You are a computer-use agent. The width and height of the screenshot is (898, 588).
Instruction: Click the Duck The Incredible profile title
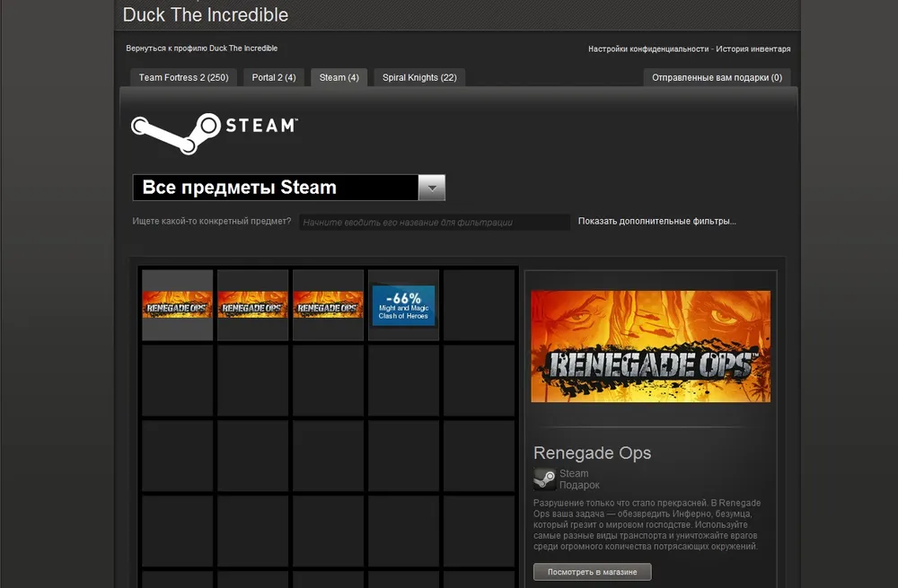(x=206, y=15)
